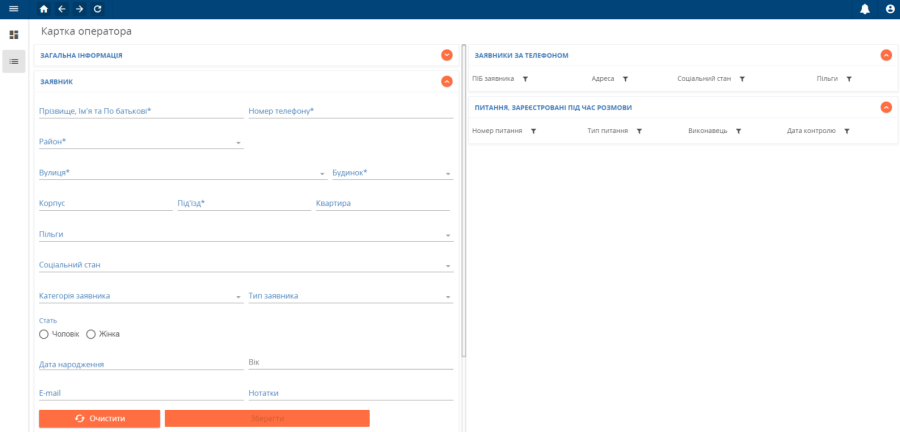Click the E-mail field

pos(141,394)
